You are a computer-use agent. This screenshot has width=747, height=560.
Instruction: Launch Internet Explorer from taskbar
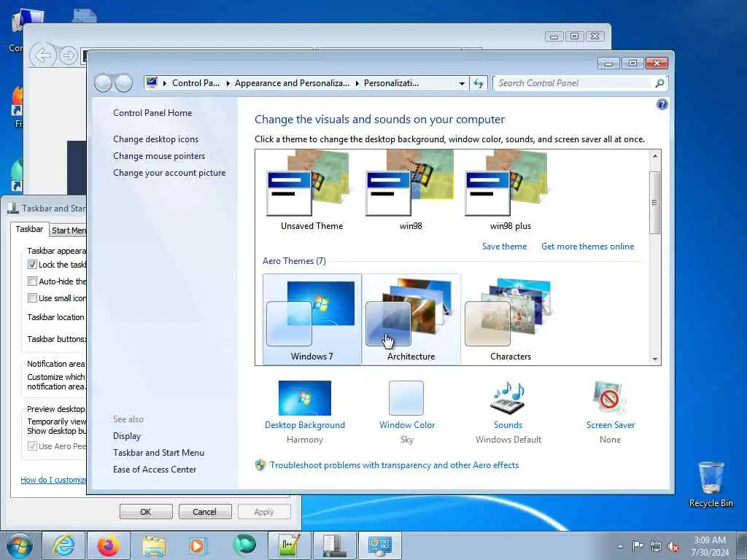point(63,545)
